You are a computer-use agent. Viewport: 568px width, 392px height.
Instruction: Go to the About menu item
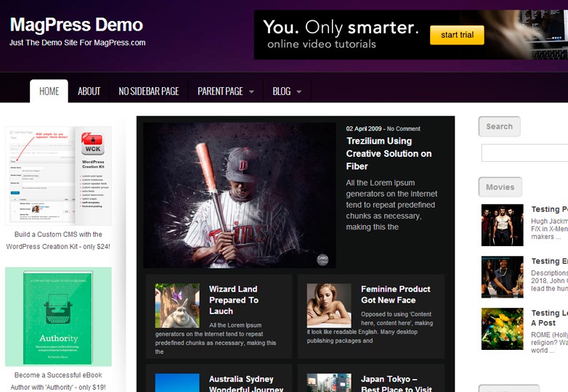click(89, 91)
